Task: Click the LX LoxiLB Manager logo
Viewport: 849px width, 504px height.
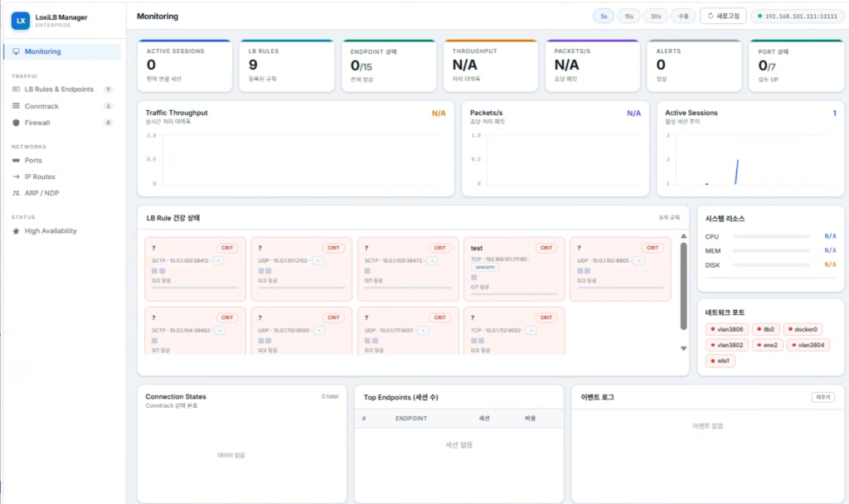Action: point(21,21)
